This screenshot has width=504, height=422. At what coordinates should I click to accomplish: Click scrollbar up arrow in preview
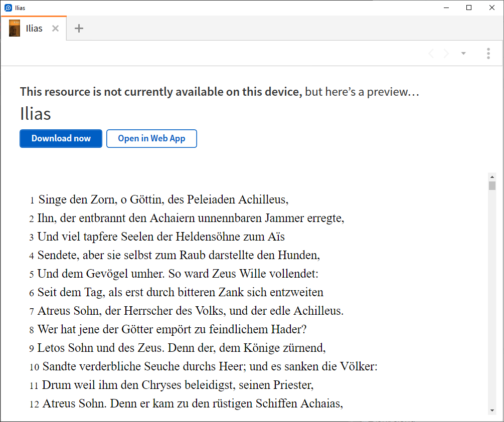point(492,177)
